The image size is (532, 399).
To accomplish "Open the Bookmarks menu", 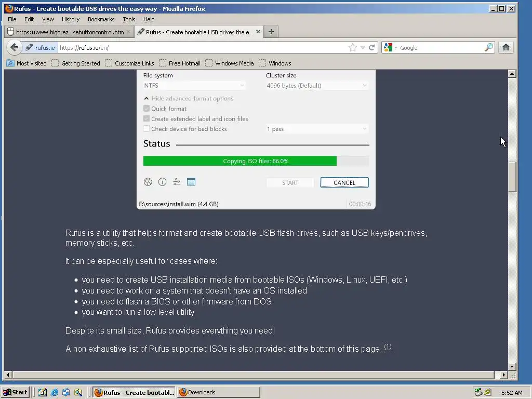I will 101,19.
